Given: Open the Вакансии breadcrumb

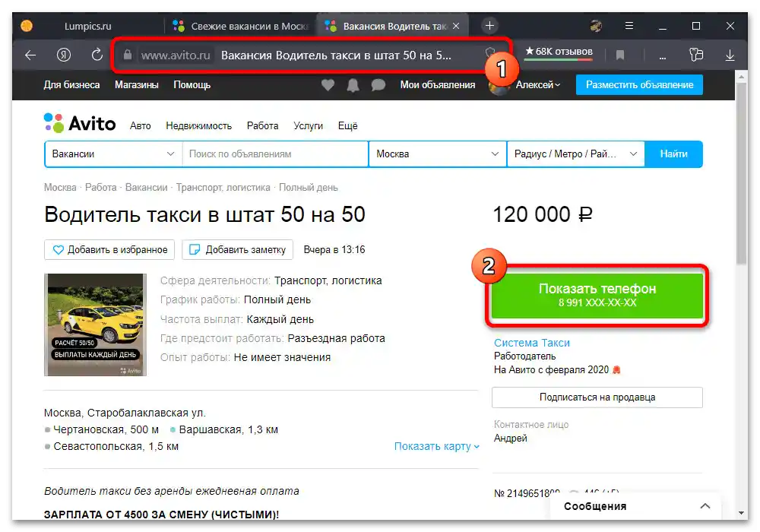Looking at the screenshot, I should coord(147,188).
